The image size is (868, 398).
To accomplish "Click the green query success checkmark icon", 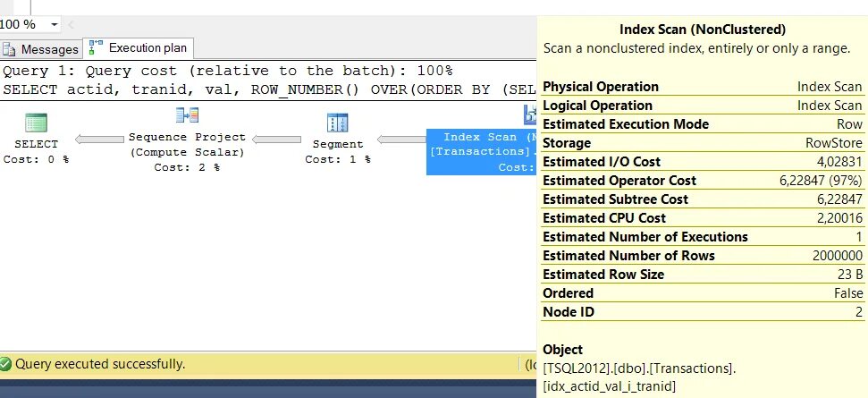I will click(5, 364).
